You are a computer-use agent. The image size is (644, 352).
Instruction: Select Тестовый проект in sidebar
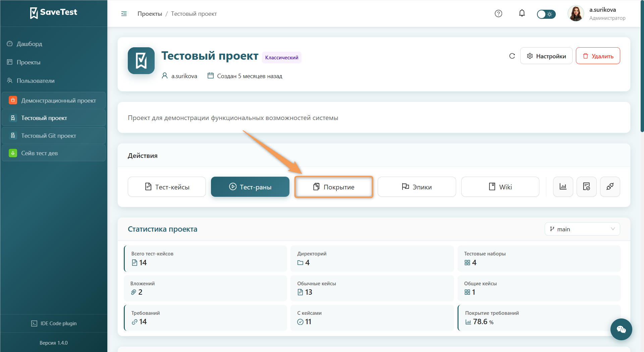point(54,118)
